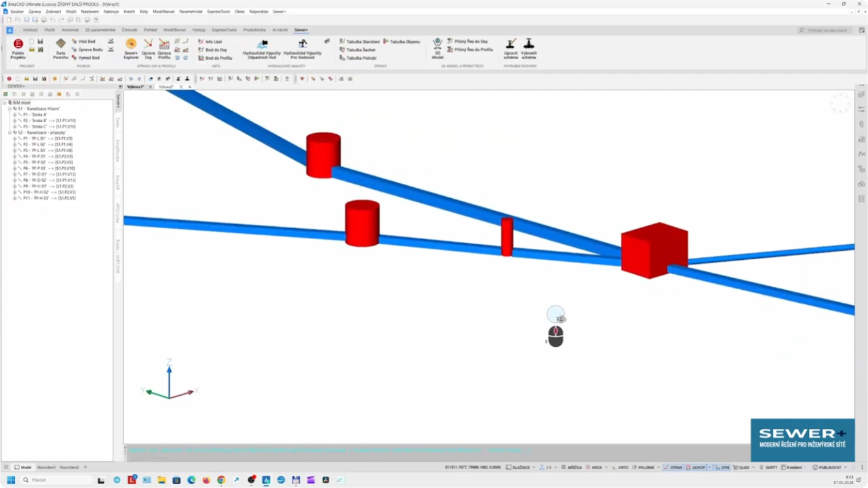Image resolution: width=868 pixels, height=488 pixels.
Task: Click the Windows taskbar search field
Action: coord(57,480)
